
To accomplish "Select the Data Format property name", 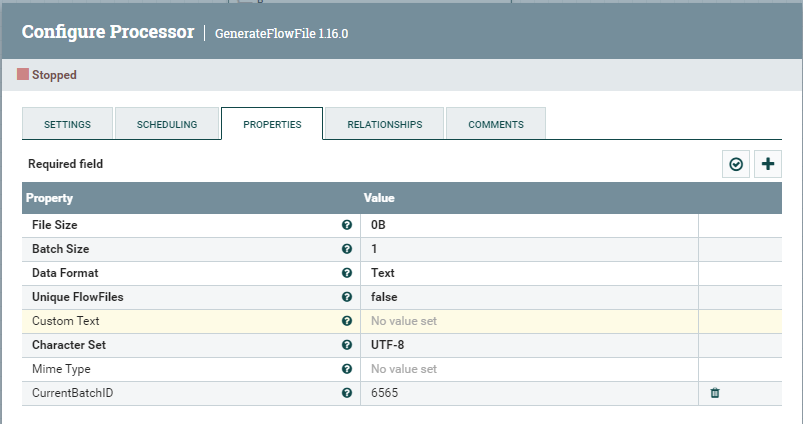I will click(65, 273).
